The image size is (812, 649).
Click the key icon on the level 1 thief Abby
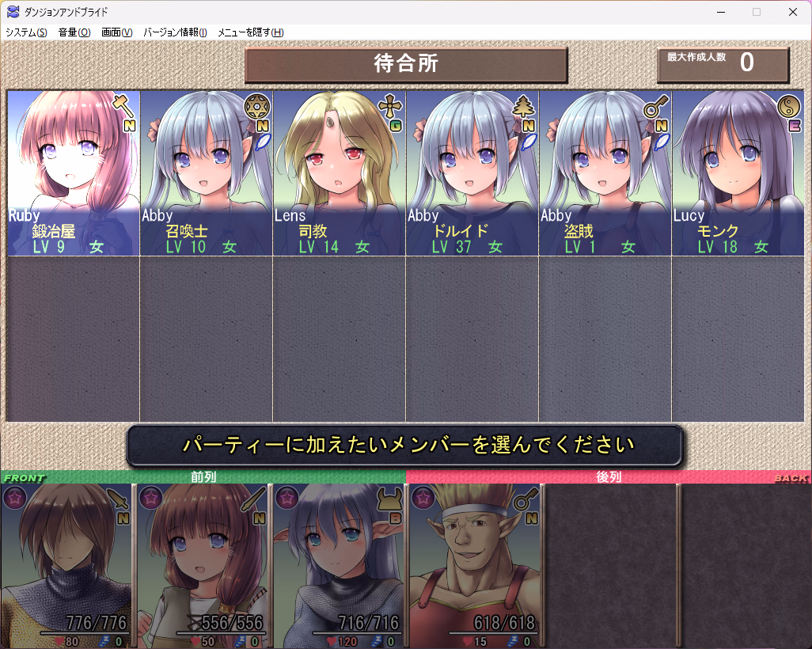(655, 104)
